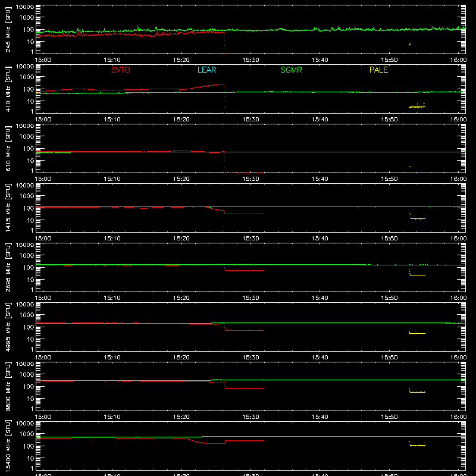Click the red SVTO station legend label

(x=121, y=70)
